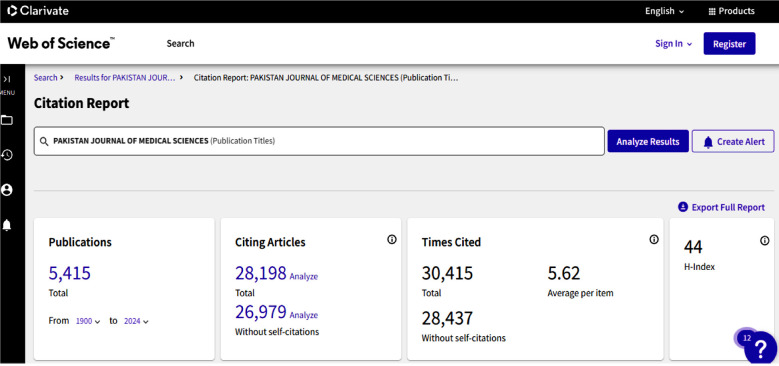Open the help question mark bubble

[760, 348]
